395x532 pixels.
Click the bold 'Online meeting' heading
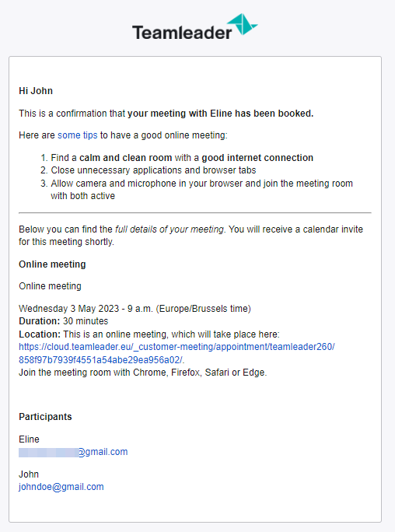coord(52,264)
